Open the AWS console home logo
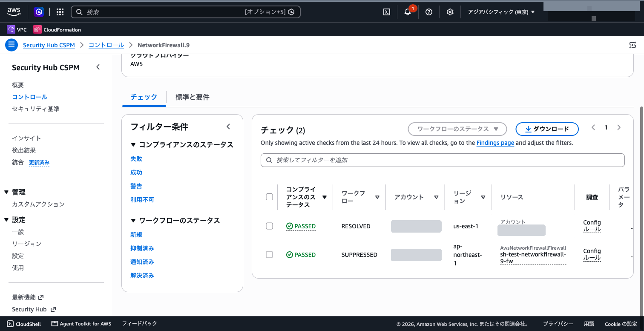 [14, 12]
